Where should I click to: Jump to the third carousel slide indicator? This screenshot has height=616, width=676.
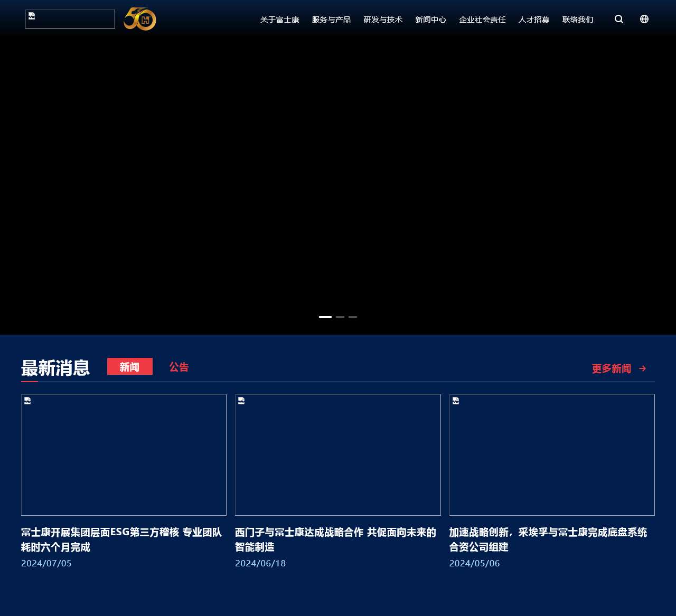coord(353,317)
